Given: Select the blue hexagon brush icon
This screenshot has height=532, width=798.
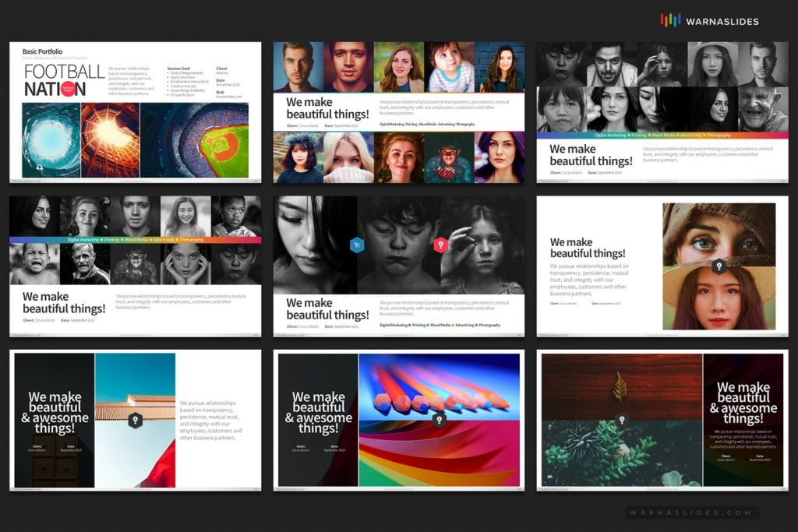Looking at the screenshot, I should pyautogui.click(x=357, y=245).
